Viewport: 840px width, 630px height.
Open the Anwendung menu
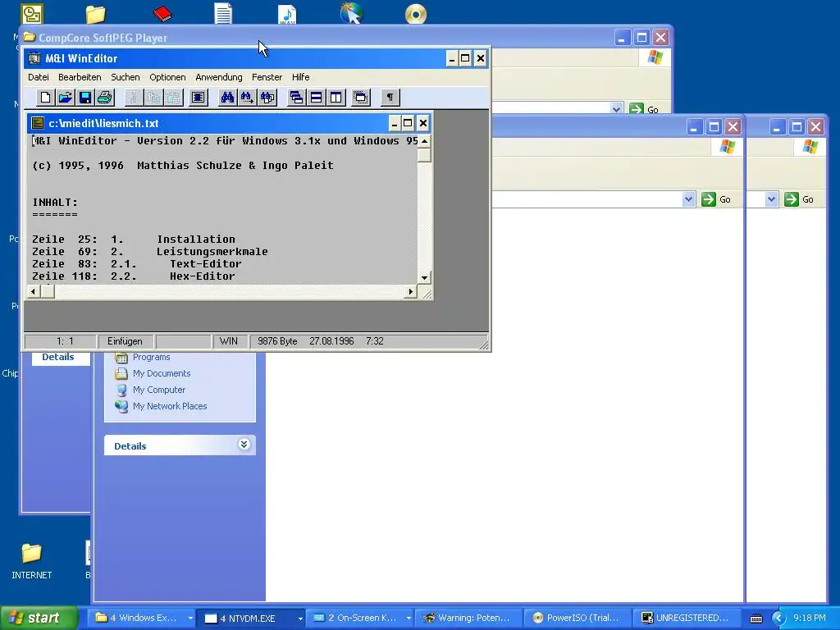(x=219, y=77)
